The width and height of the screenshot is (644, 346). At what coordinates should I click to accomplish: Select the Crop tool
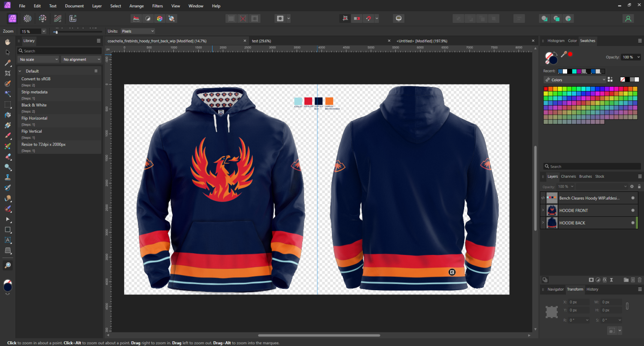point(7,73)
